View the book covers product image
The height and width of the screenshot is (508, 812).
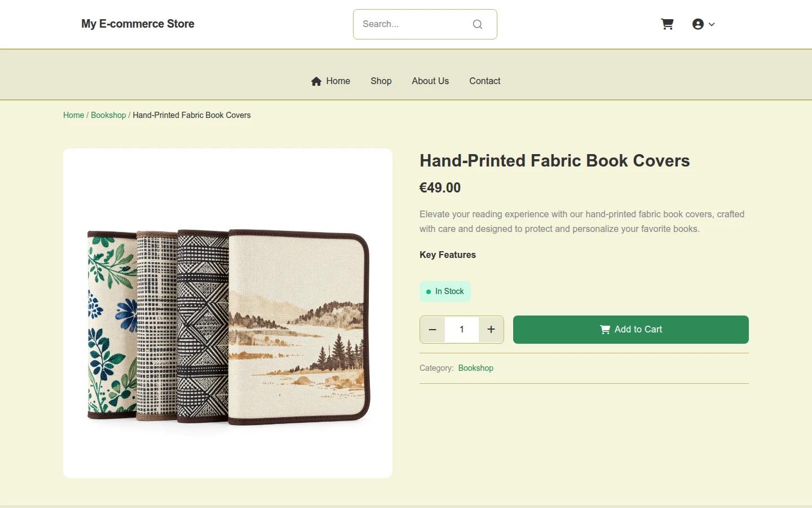tap(228, 313)
